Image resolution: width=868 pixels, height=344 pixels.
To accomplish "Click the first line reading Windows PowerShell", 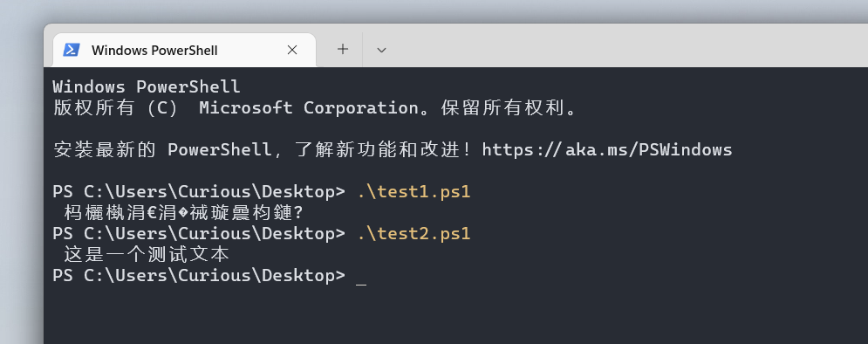I will tap(147, 87).
